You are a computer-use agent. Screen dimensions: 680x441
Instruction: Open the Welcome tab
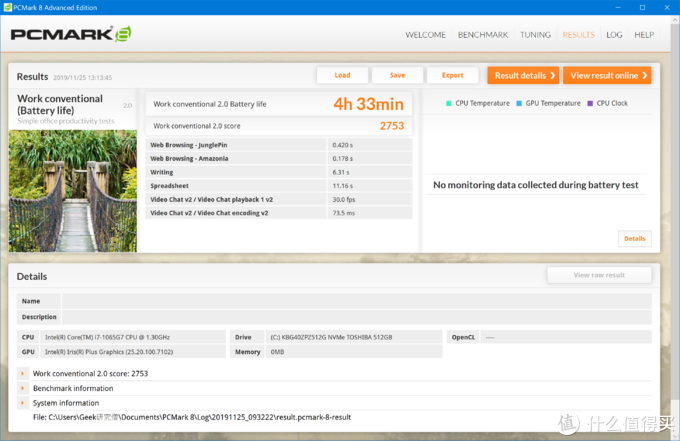425,35
